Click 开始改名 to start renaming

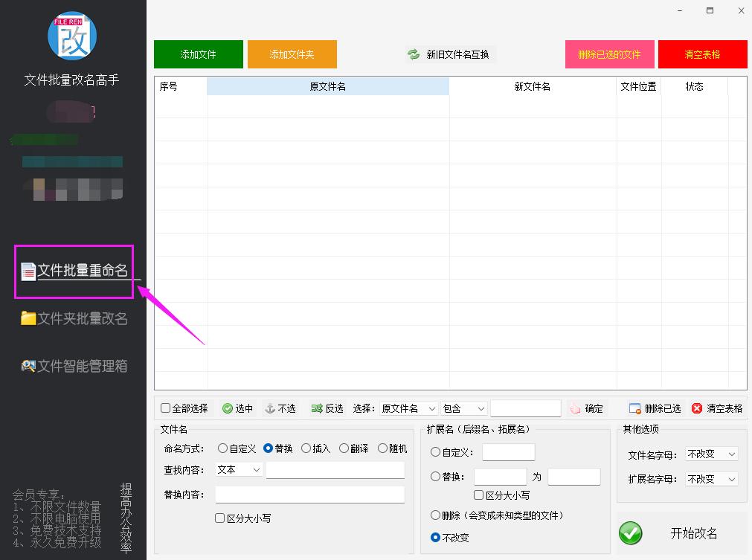681,533
